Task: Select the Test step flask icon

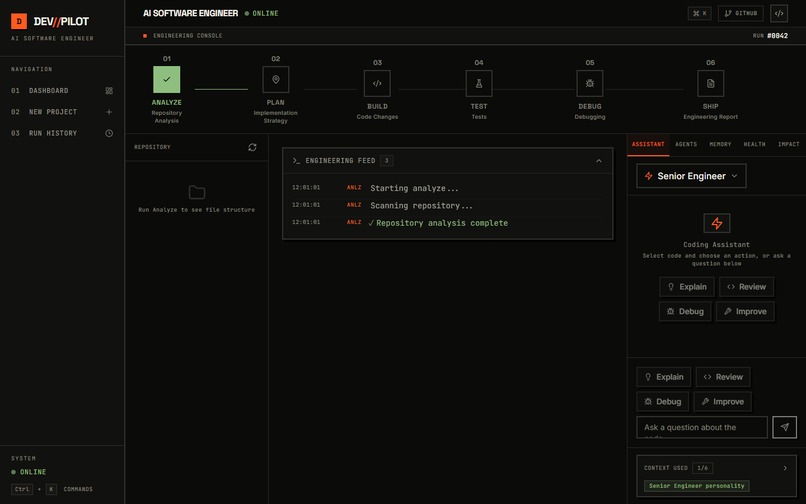Action: [x=479, y=83]
